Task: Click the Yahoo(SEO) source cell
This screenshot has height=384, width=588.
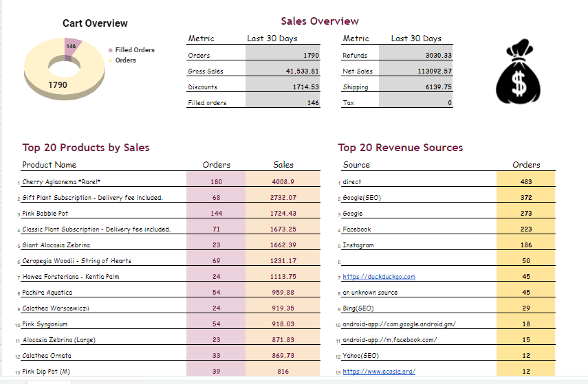Action: click(361, 356)
